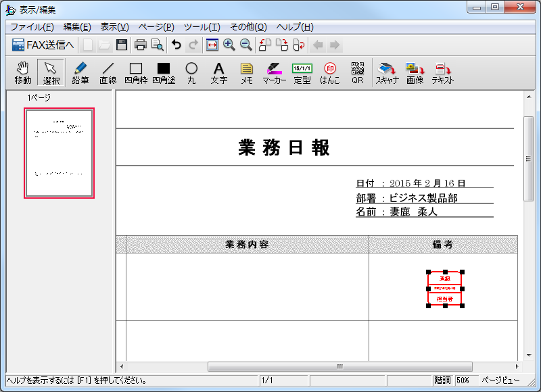Rotate page left icon
Viewport: 541px width, 392px height.
pos(265,45)
